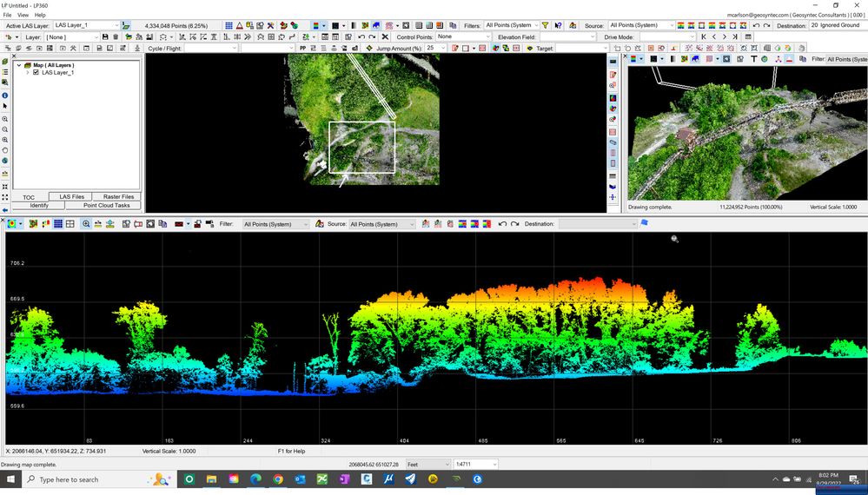Click the undo arrow in profile window toolbar

pyautogui.click(x=503, y=224)
